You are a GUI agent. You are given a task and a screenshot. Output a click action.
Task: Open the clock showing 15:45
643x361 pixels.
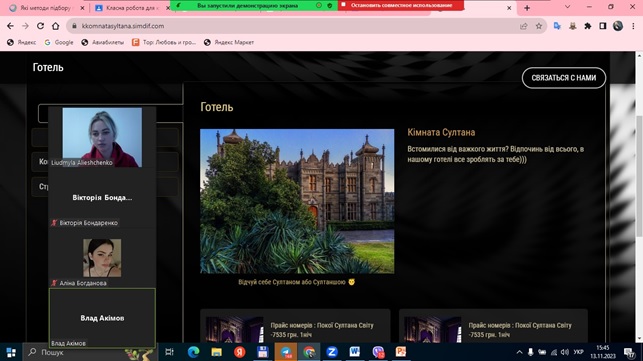point(603,352)
